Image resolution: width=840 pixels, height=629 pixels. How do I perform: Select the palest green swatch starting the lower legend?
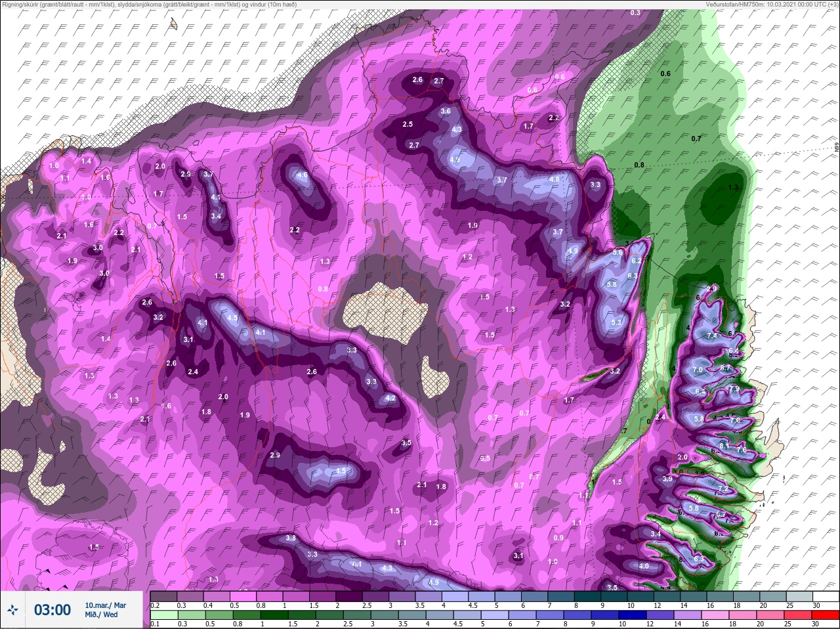pos(163,615)
